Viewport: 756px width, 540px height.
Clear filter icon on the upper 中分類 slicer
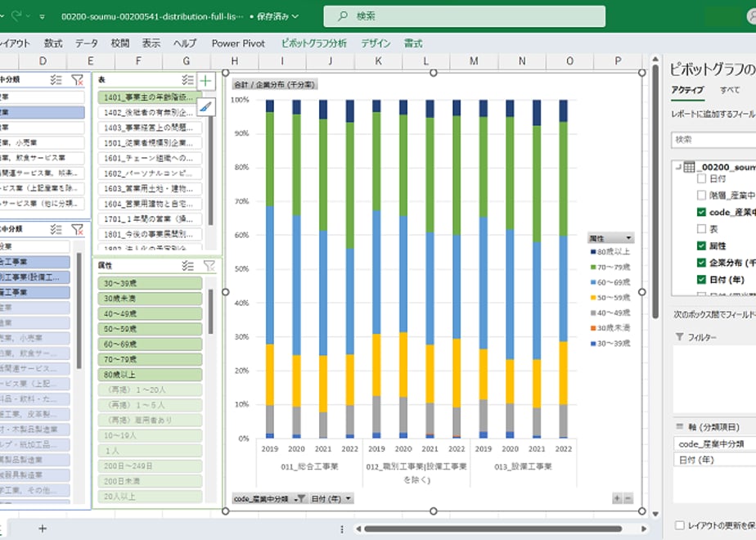coord(77,80)
